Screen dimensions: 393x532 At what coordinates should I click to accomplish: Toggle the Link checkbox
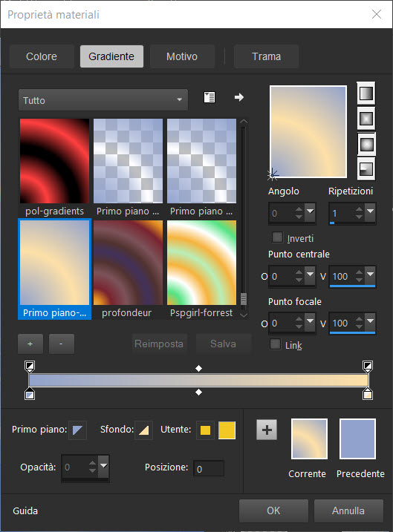[x=275, y=344]
